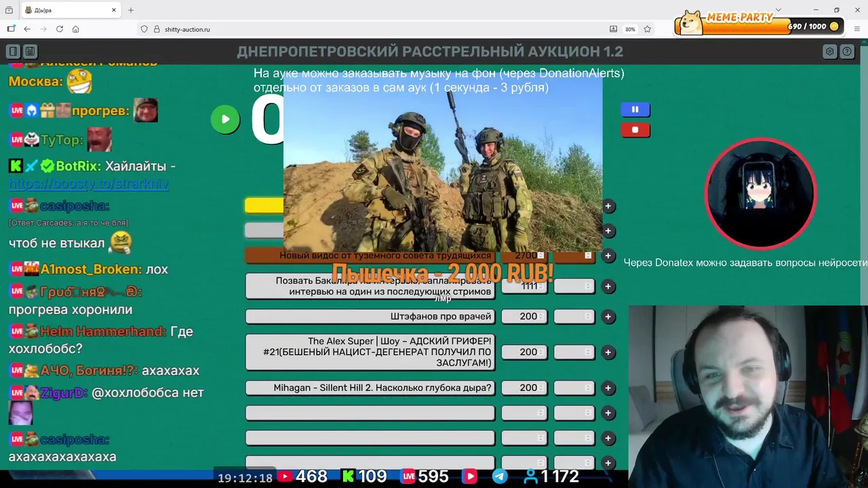This screenshot has width=868, height=488.
Task: Edit 'The Alex Super | Шоу' lot name
Action: tap(370, 352)
